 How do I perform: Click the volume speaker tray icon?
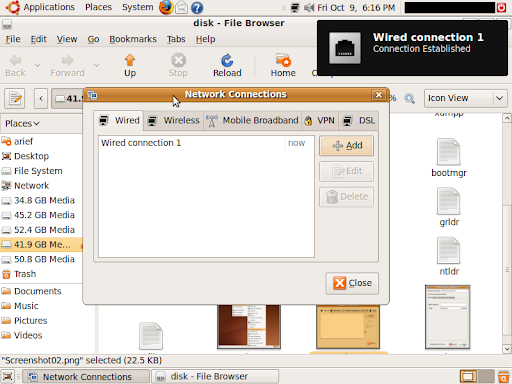click(309, 7)
